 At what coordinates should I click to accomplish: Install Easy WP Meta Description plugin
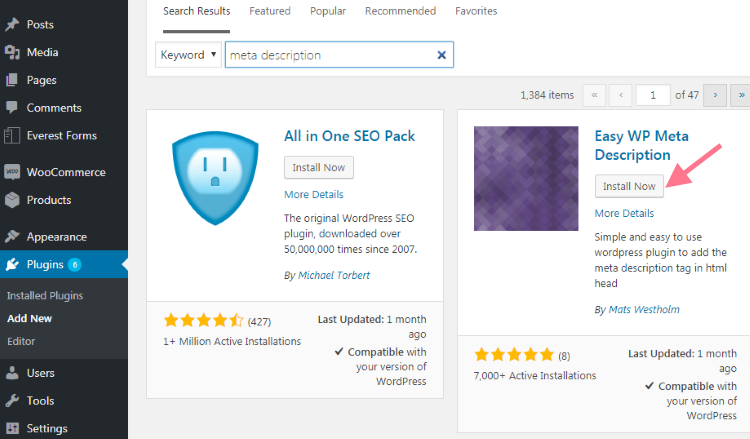[x=629, y=186]
